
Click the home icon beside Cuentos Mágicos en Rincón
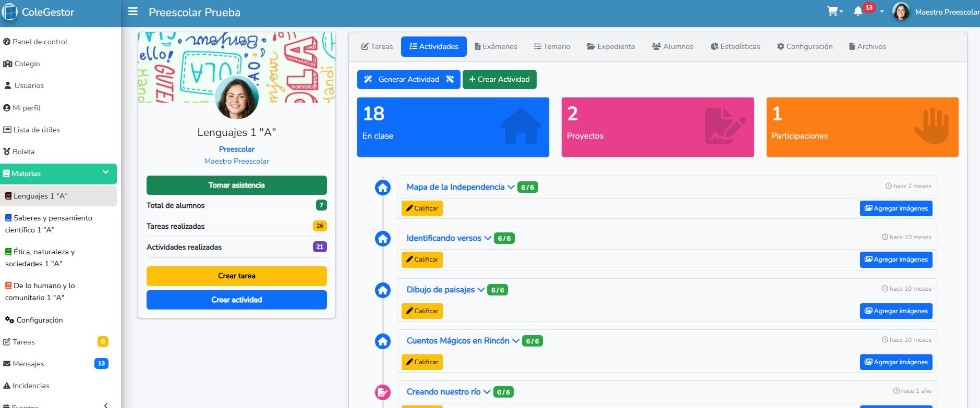pos(383,341)
